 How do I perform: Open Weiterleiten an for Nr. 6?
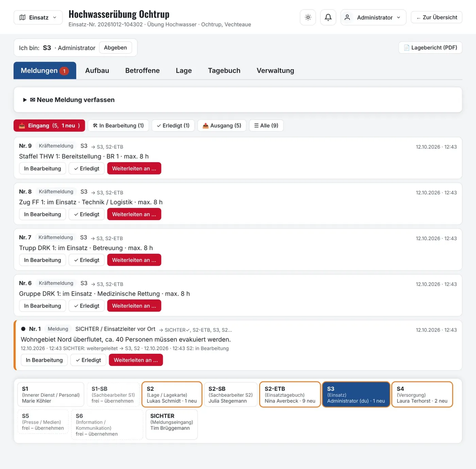click(x=134, y=306)
